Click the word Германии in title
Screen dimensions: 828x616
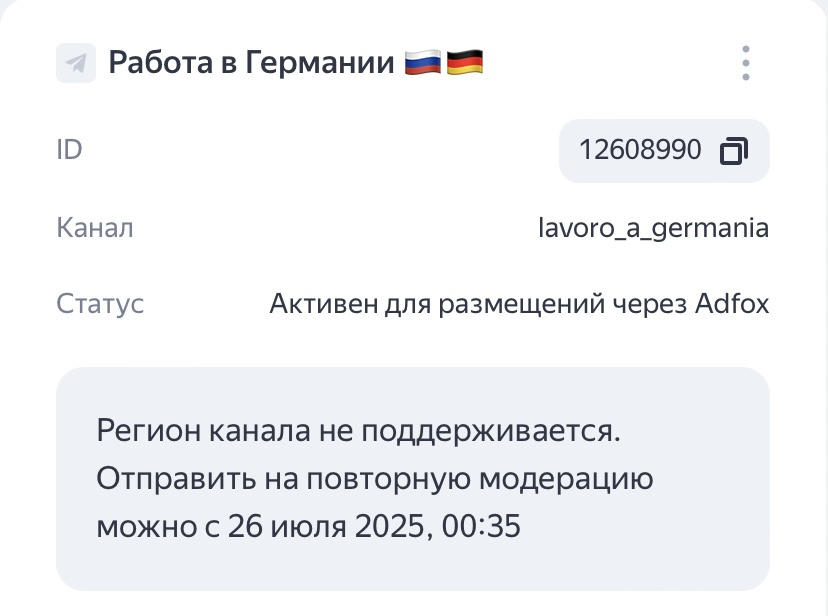point(319,63)
